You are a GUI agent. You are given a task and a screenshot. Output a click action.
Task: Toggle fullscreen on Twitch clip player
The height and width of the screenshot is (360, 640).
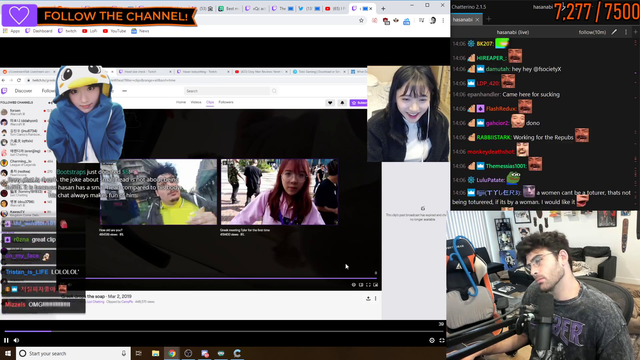click(368, 285)
